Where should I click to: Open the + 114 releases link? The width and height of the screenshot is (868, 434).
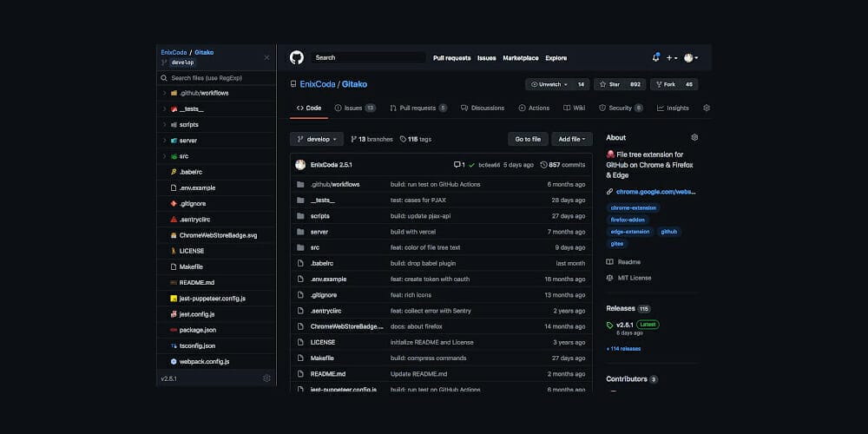click(623, 349)
